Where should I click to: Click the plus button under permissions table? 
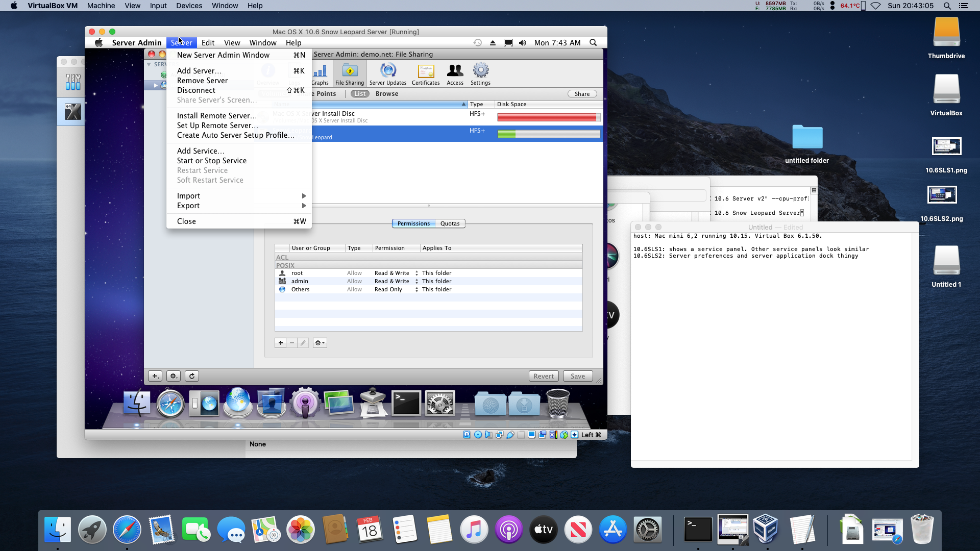coord(280,343)
